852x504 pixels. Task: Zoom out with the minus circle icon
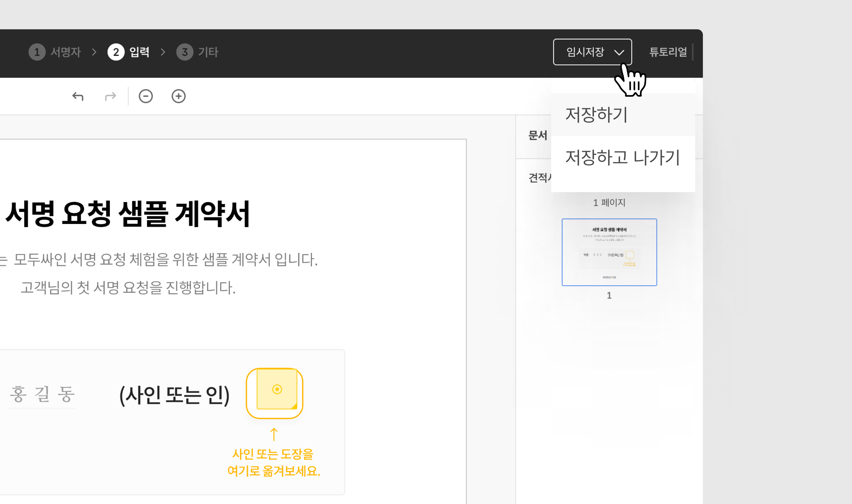pos(146,96)
